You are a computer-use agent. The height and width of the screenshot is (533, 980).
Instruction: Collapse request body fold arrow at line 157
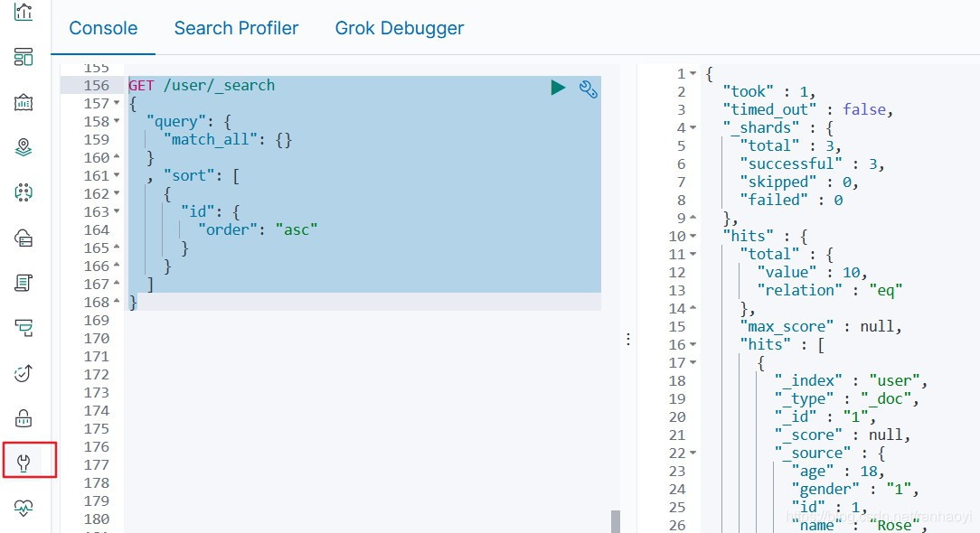coord(117,103)
